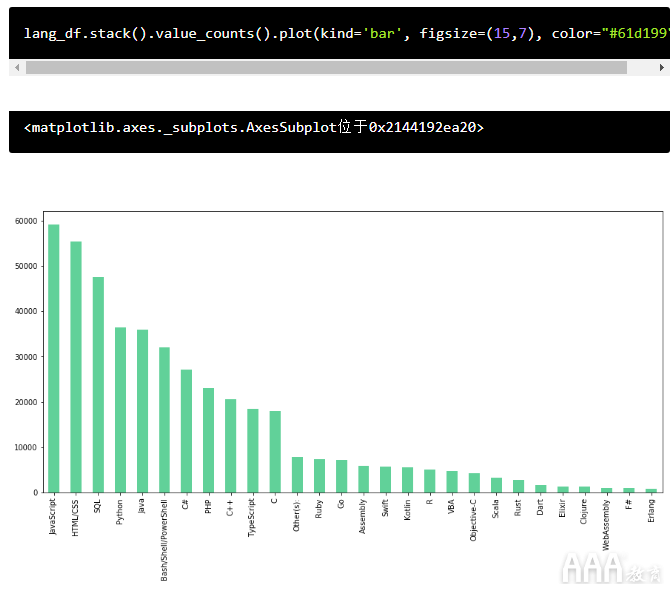Image resolution: width=672 pixels, height=589 pixels.
Task: Select the HTML/CSS bar
Action: click(76, 367)
